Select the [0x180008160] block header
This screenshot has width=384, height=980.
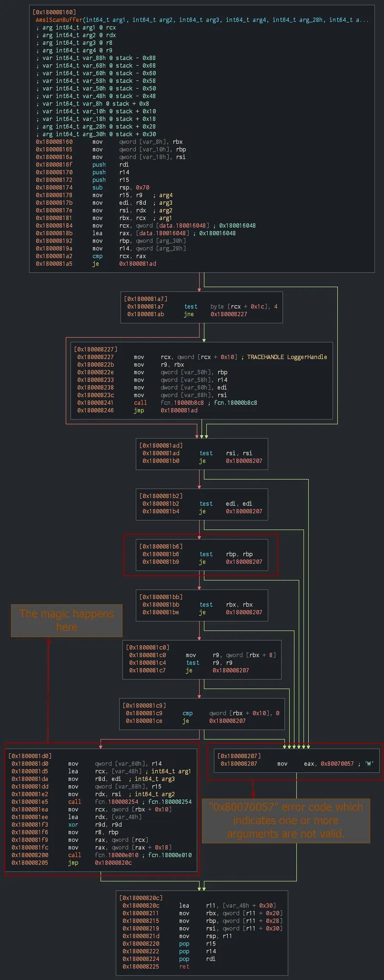[54, 12]
